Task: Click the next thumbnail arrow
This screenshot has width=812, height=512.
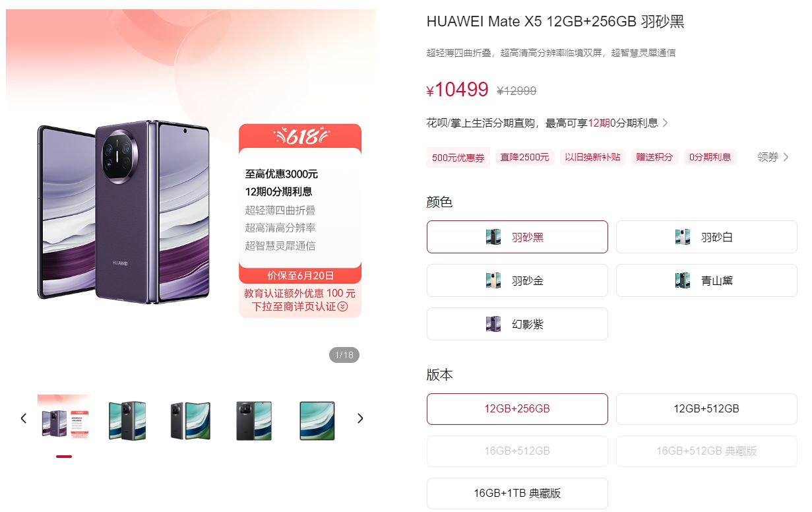Action: [360, 418]
